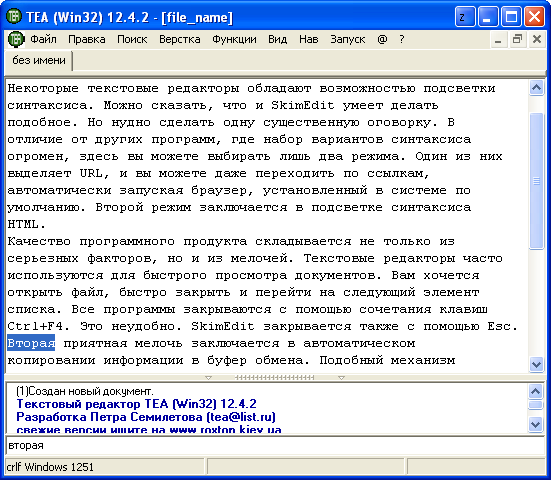The image size is (551, 480).
Task: Open the Правка menu
Action: 86,39
